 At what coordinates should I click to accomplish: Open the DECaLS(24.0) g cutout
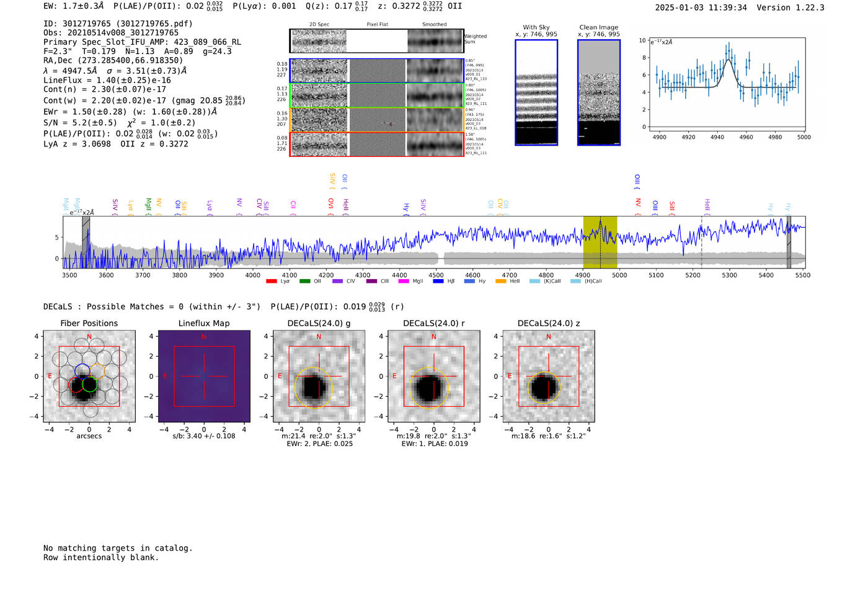[x=319, y=376]
